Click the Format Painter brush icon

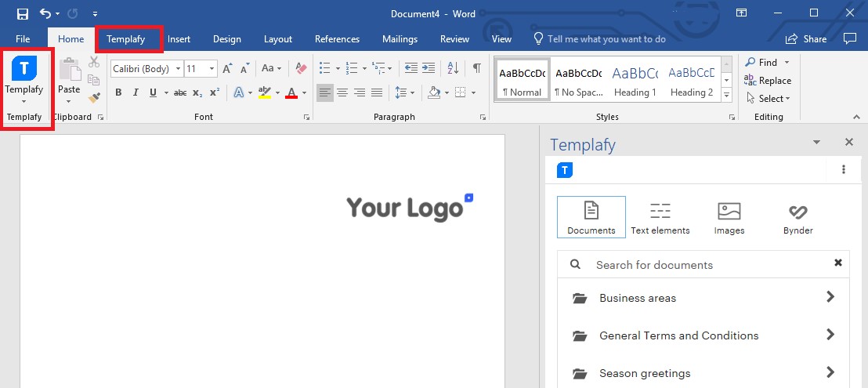click(x=94, y=97)
